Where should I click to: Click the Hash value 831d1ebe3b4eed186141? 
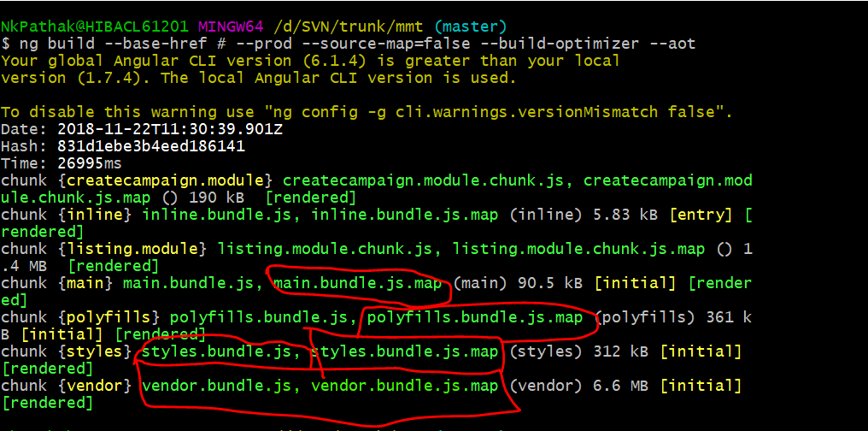(x=151, y=146)
